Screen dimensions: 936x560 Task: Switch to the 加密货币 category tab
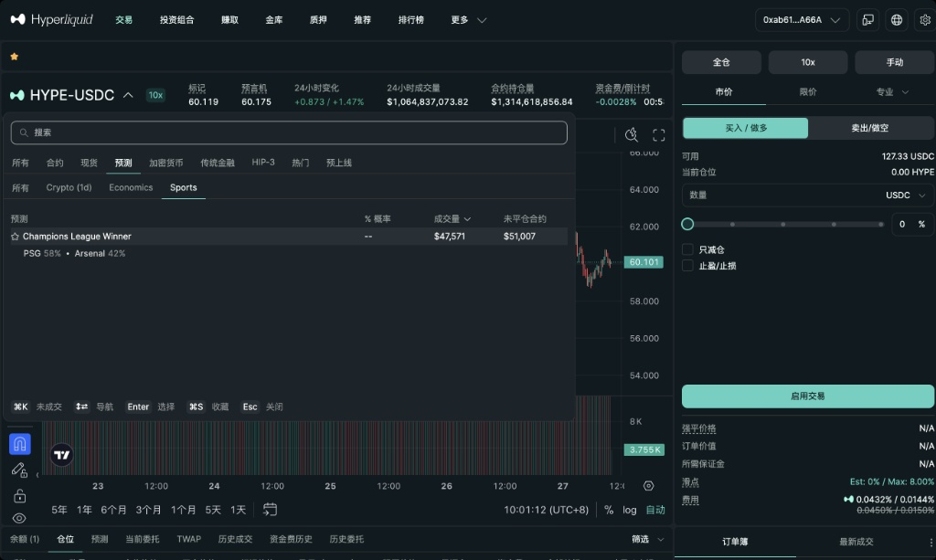(x=166, y=163)
